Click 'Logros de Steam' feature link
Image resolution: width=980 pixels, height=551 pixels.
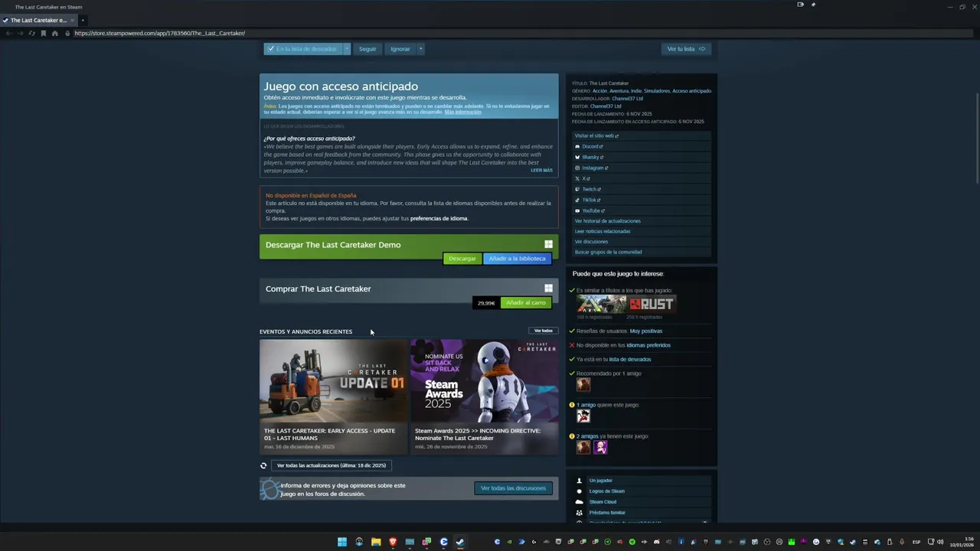coord(607,491)
